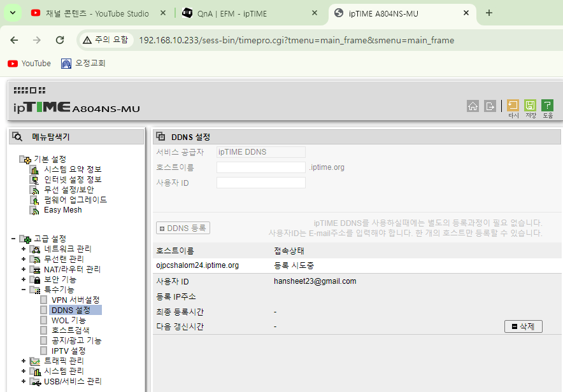Click ojpcshalom24.iptime.org host entry

(x=197, y=265)
